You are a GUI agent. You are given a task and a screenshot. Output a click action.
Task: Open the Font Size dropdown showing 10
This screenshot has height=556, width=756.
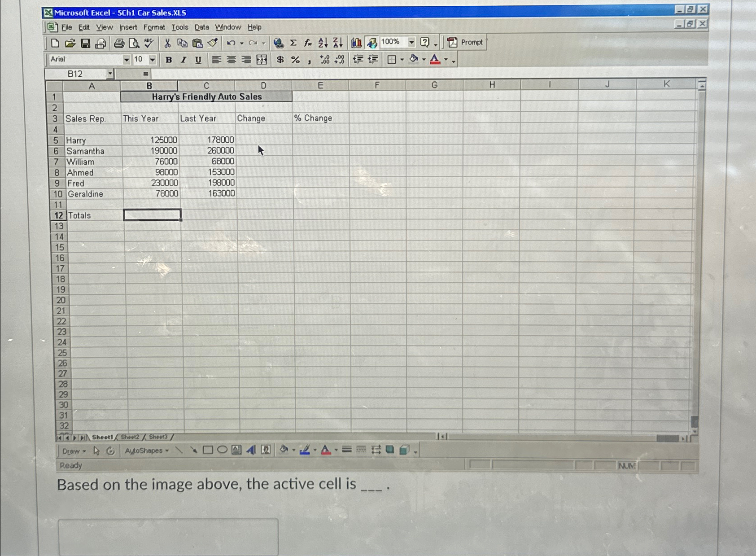[x=153, y=60]
